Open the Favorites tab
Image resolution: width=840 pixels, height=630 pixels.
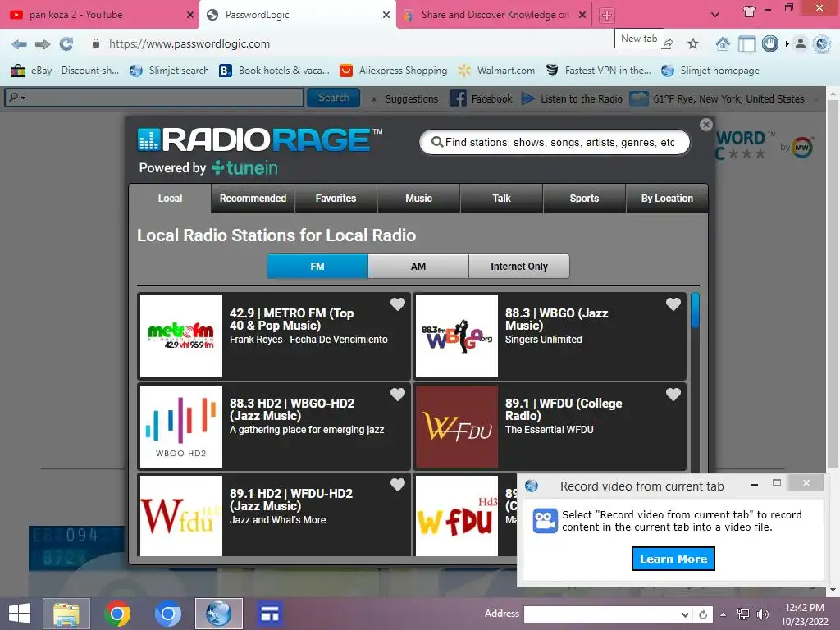pyautogui.click(x=336, y=199)
